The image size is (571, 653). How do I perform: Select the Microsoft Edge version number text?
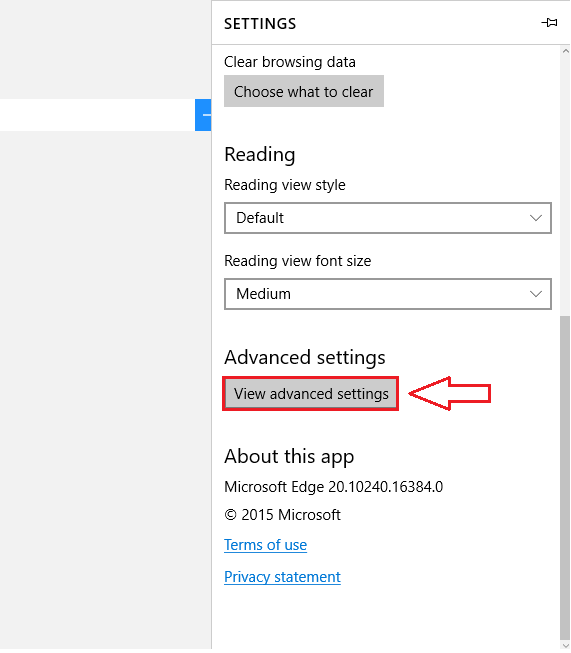(x=386, y=486)
